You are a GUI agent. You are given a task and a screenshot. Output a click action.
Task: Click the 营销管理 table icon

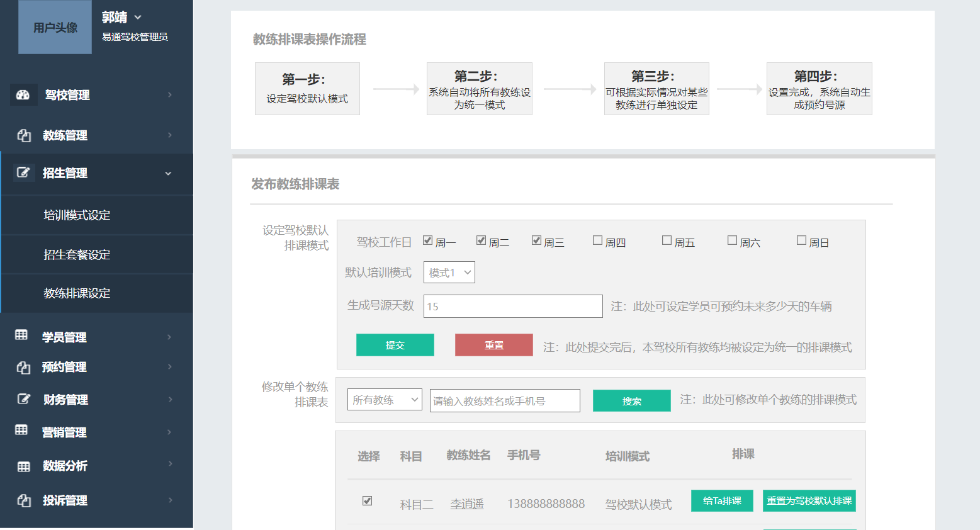pos(21,430)
